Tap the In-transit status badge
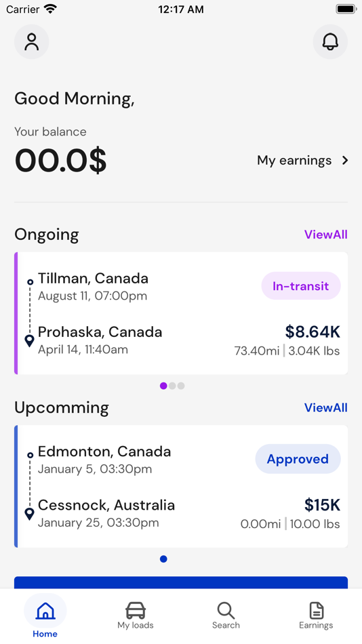Image resolution: width=362 pixels, height=644 pixels. point(301,286)
